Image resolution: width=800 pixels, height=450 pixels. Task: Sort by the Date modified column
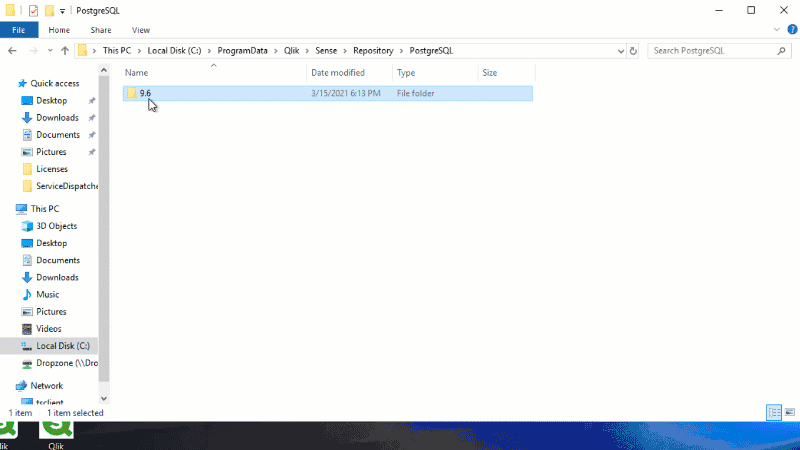[338, 73]
